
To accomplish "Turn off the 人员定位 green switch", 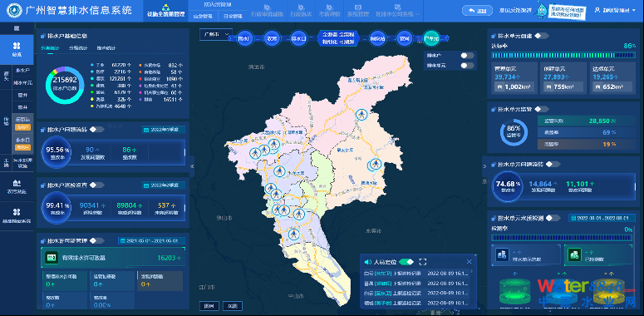I will click(406, 262).
